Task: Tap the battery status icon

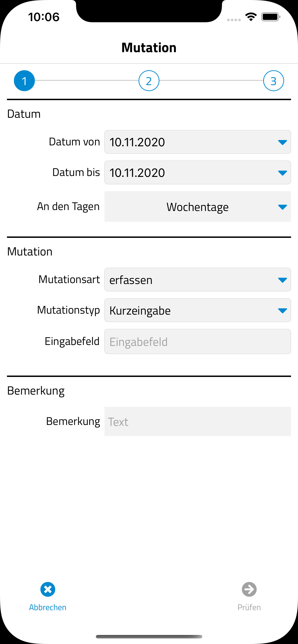Action: click(271, 17)
